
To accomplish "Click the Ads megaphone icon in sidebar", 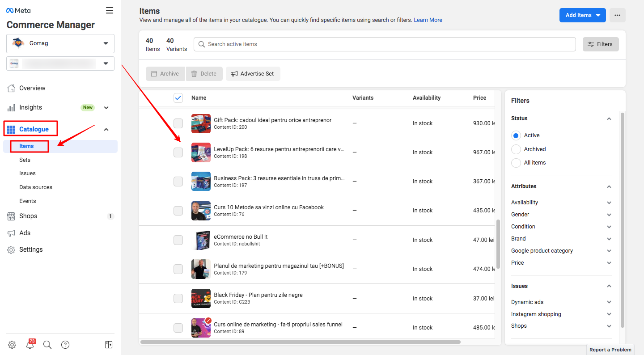I will click(12, 233).
